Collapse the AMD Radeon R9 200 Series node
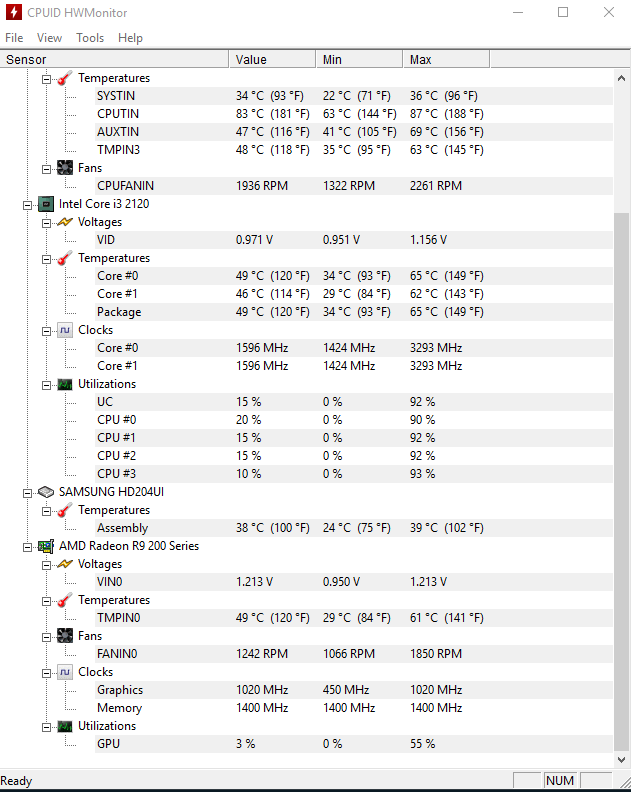The image size is (631, 792). 27,547
